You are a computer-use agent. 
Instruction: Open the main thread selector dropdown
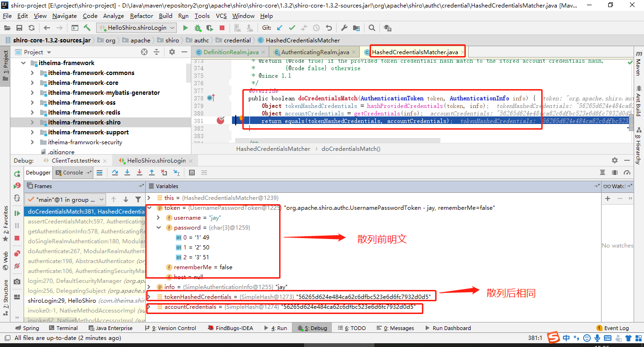[x=65, y=199]
